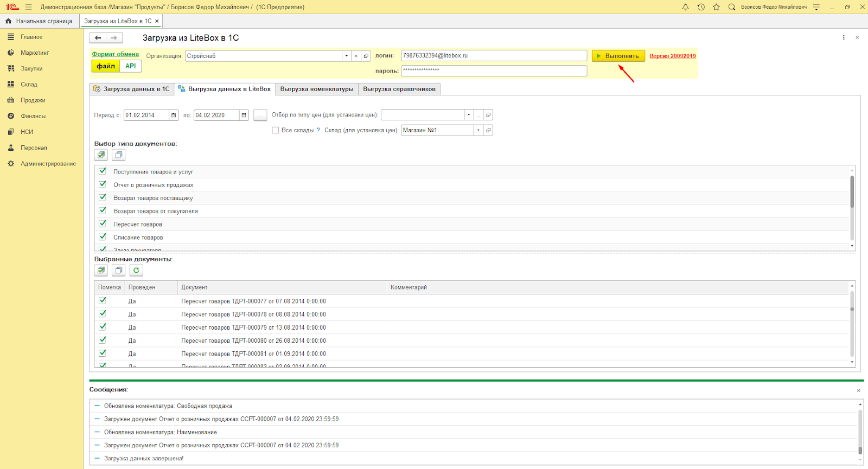
Task: Unmark document ТДРТ-000077 checkbox
Action: tap(103, 300)
